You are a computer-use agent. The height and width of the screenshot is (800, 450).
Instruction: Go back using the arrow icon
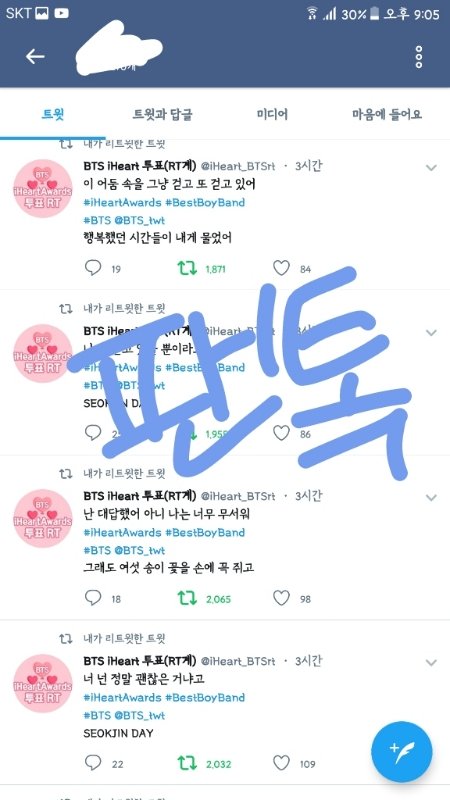pos(35,57)
